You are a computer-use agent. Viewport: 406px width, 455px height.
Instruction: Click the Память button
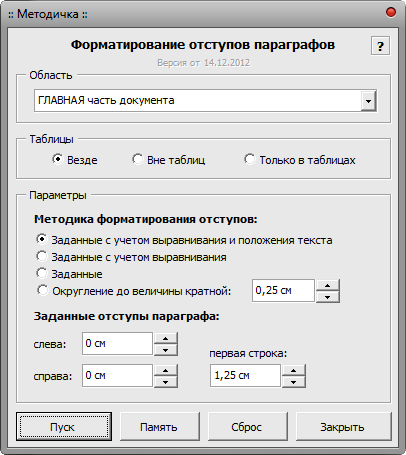click(160, 426)
